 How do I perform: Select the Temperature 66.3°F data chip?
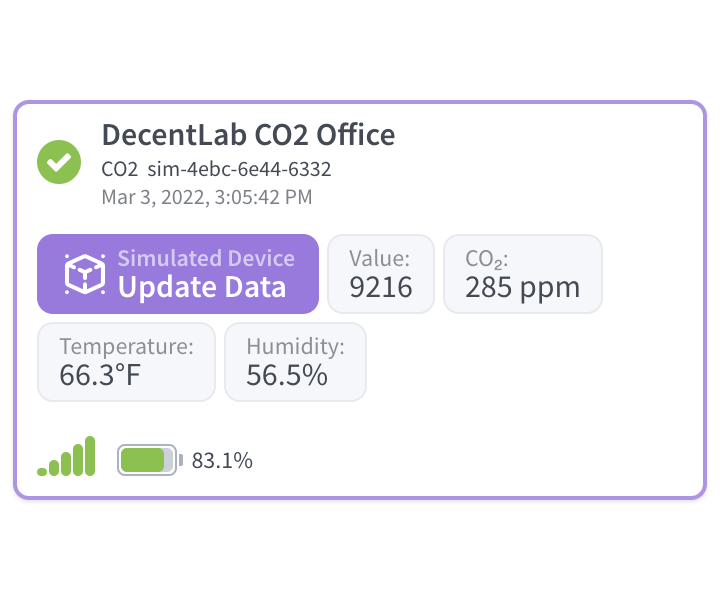tap(127, 362)
